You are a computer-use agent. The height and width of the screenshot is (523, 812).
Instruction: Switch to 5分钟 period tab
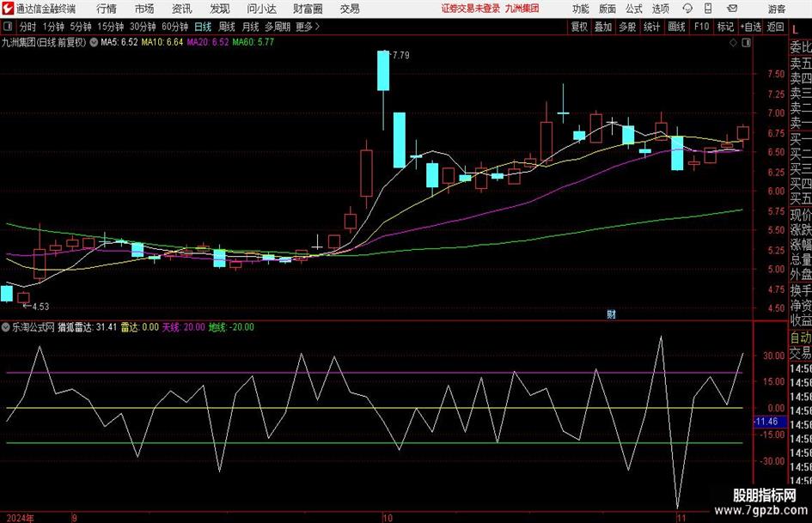tap(81, 27)
